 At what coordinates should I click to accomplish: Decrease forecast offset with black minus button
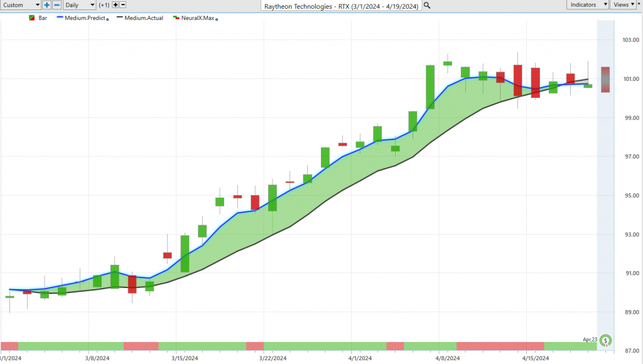pos(122,5)
